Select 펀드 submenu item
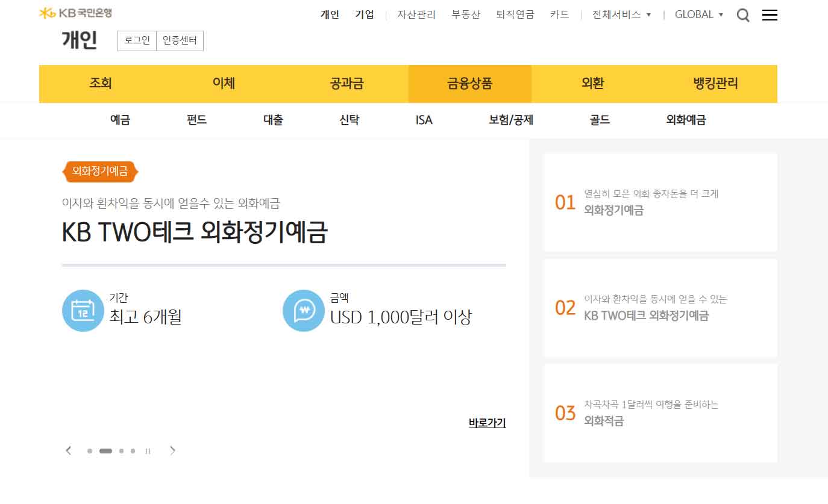Screen dimensions: 828x504 (196, 120)
